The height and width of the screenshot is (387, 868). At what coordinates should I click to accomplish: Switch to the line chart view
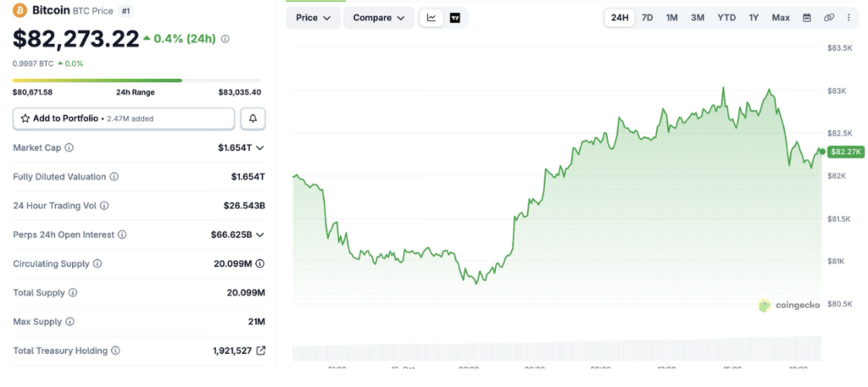(x=431, y=18)
